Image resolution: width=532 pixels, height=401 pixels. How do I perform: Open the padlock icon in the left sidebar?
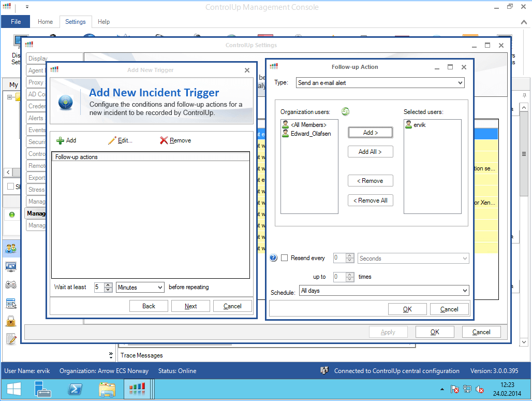coord(11,321)
